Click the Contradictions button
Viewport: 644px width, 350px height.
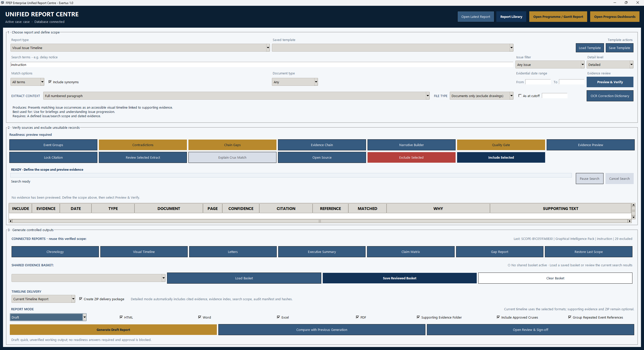[x=143, y=145]
